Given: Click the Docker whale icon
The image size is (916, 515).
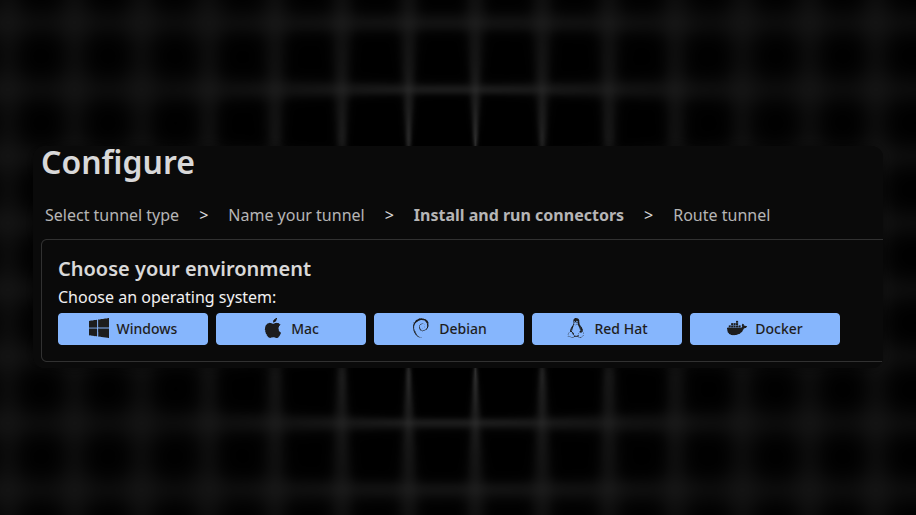Looking at the screenshot, I should pyautogui.click(x=737, y=328).
